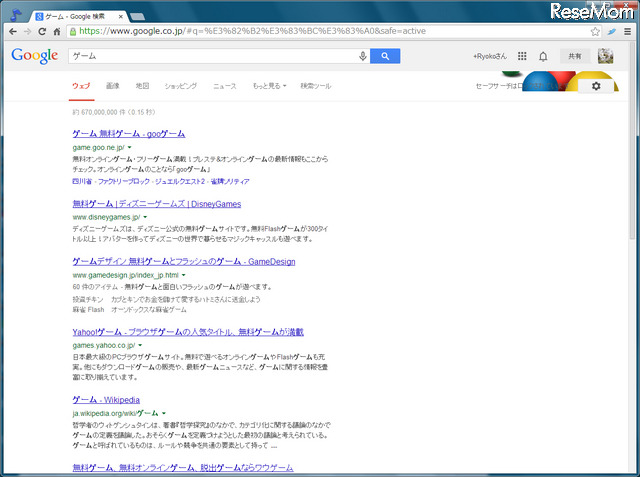Open the ジュエルクエスト2 sitelink
The height and width of the screenshot is (477, 640).
(x=180, y=181)
